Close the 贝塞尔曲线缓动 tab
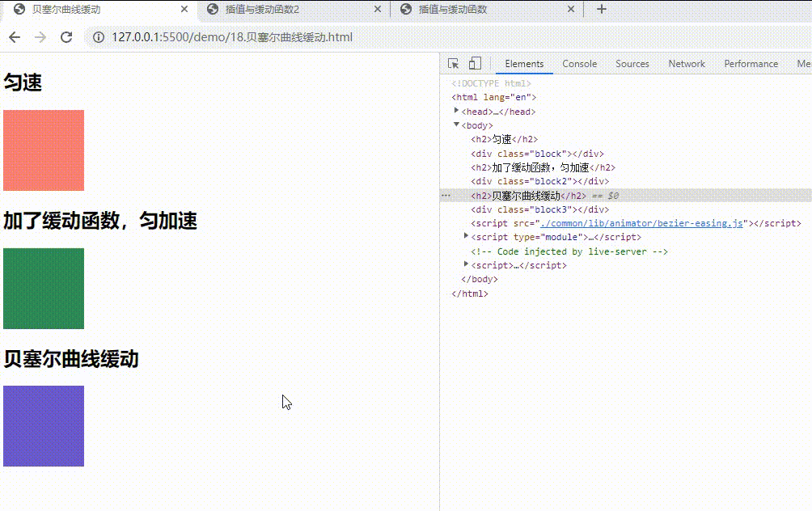The height and width of the screenshot is (511, 812). click(184, 9)
